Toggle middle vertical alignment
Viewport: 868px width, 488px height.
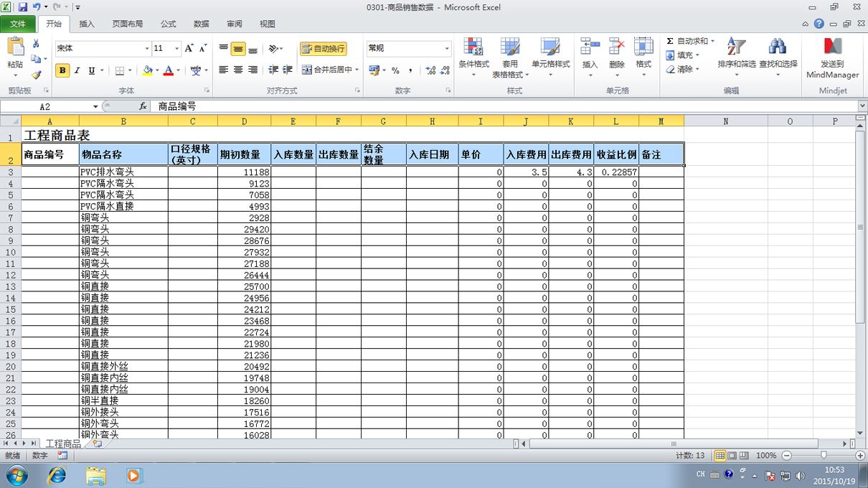(x=238, y=48)
